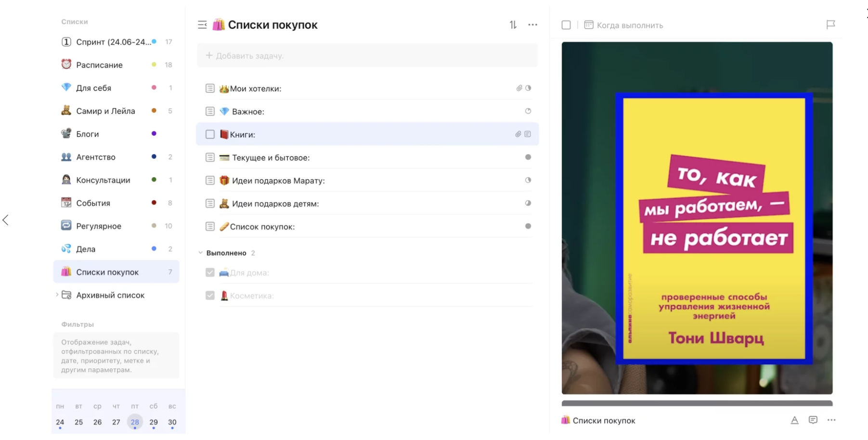
Task: Open the comments icon in task footer
Action: pyautogui.click(x=813, y=420)
